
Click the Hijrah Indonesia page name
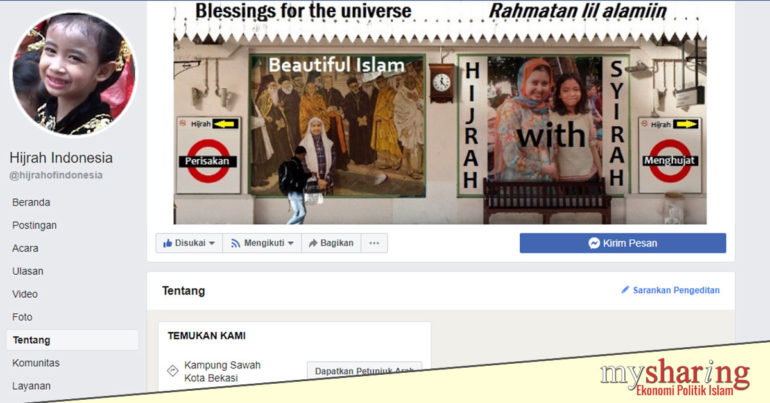pos(61,158)
